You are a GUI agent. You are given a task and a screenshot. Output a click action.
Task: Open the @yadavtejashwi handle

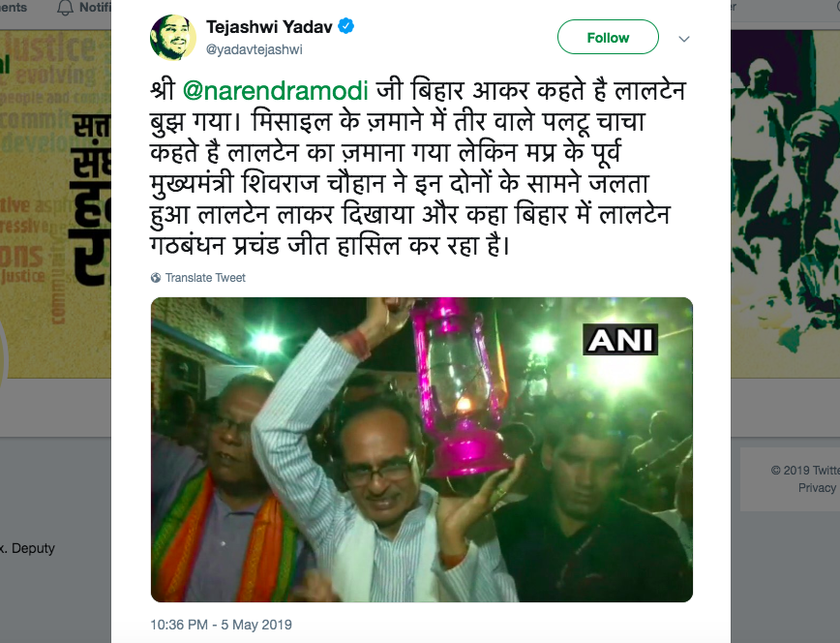(x=254, y=49)
